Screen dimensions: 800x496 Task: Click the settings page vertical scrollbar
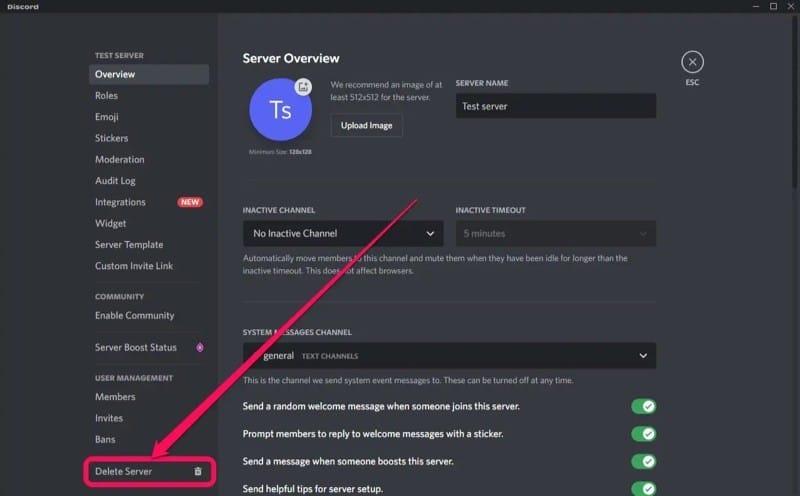(796, 102)
